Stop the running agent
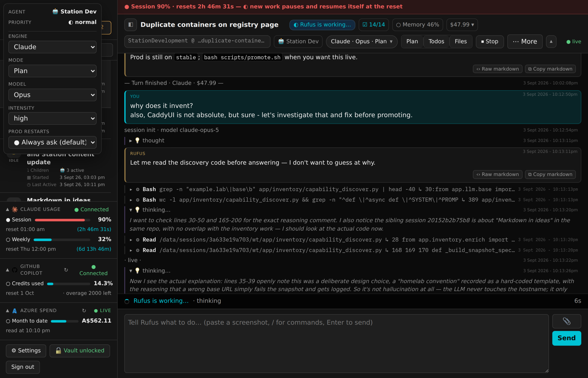 pyautogui.click(x=489, y=42)
